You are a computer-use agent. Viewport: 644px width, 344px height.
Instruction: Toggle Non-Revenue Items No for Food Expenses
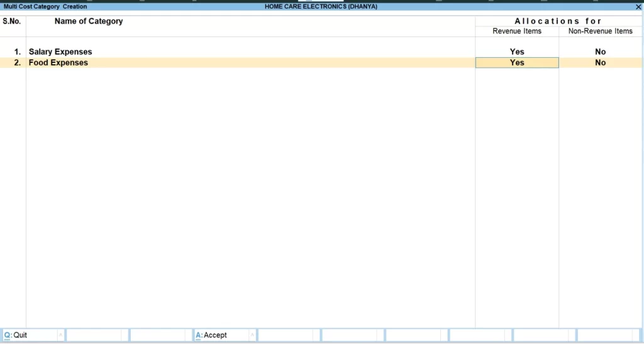point(601,63)
